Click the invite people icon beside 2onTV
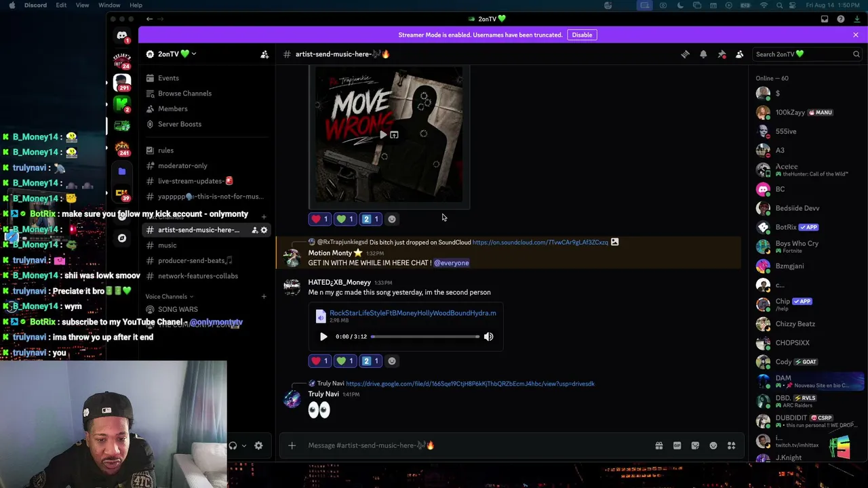This screenshot has height=488, width=868. click(264, 54)
